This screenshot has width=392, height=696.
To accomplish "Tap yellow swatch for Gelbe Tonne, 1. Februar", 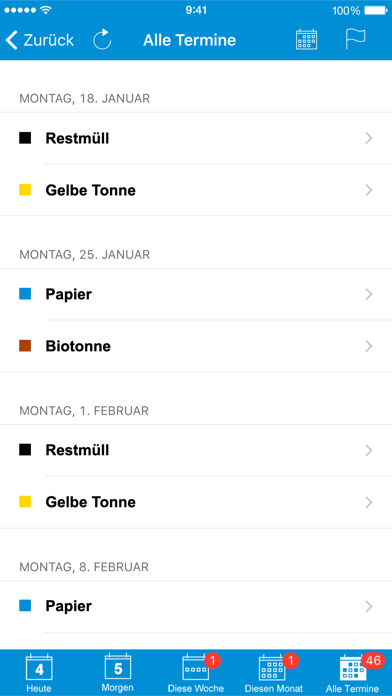I will pos(25,502).
